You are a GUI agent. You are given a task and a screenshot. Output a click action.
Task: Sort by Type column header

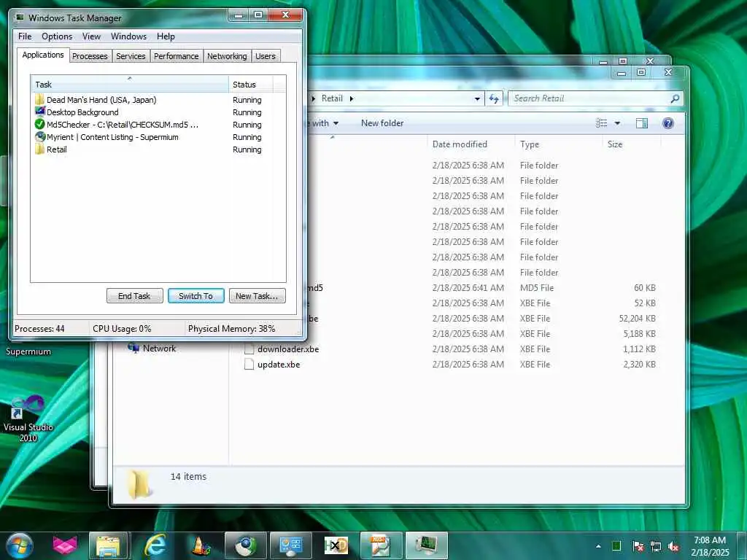point(560,144)
